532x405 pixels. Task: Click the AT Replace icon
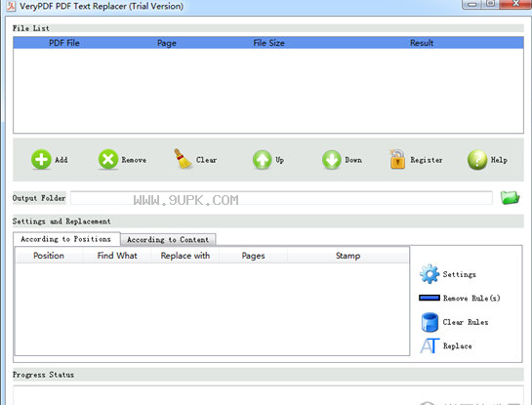coord(430,345)
